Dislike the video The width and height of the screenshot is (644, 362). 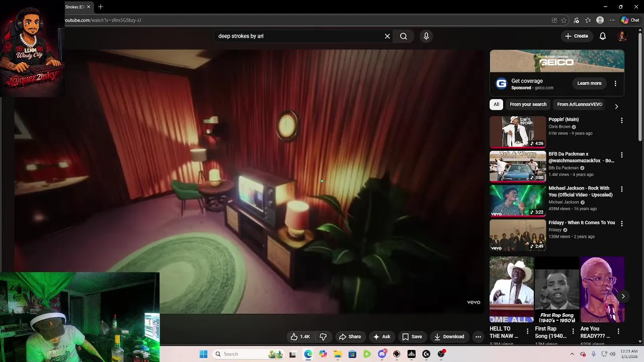pos(324,337)
